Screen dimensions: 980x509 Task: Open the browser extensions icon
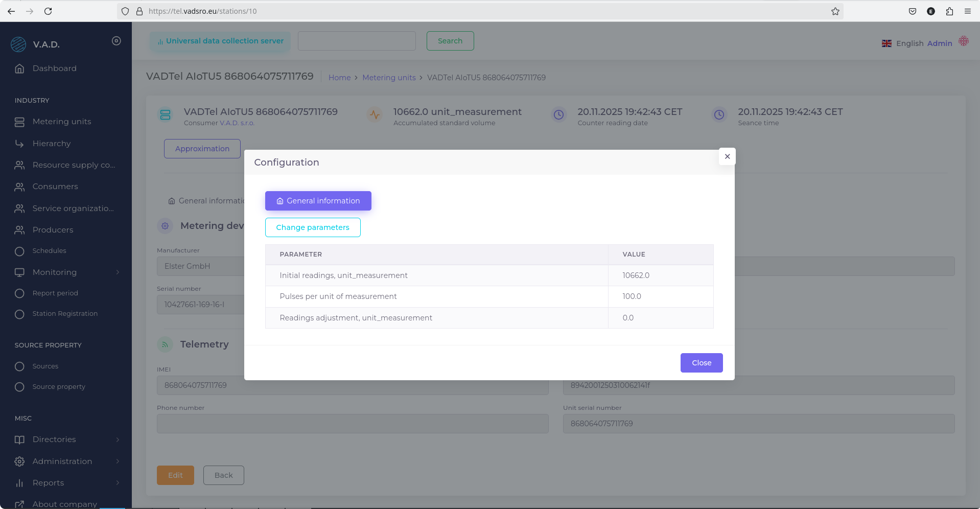(949, 11)
